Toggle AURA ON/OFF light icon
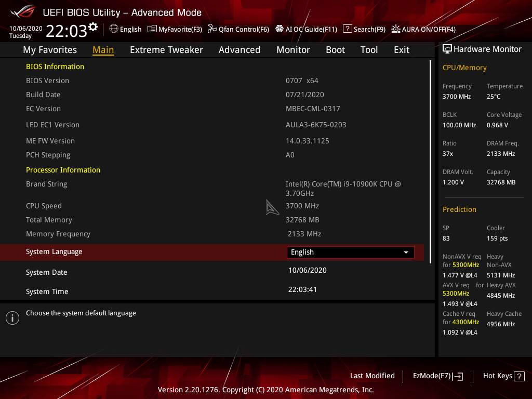This screenshot has width=532, height=399. click(395, 29)
